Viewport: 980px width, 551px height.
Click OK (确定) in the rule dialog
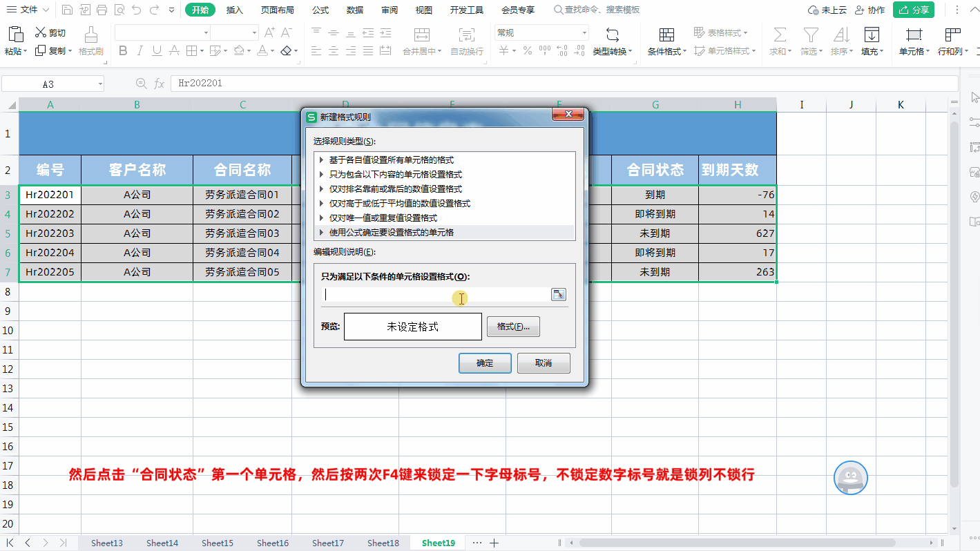click(x=485, y=362)
